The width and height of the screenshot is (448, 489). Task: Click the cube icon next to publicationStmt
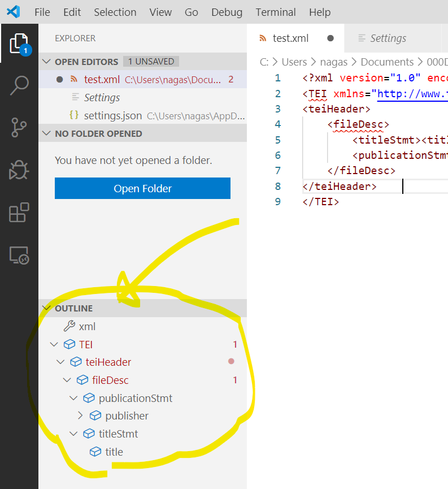click(x=89, y=398)
